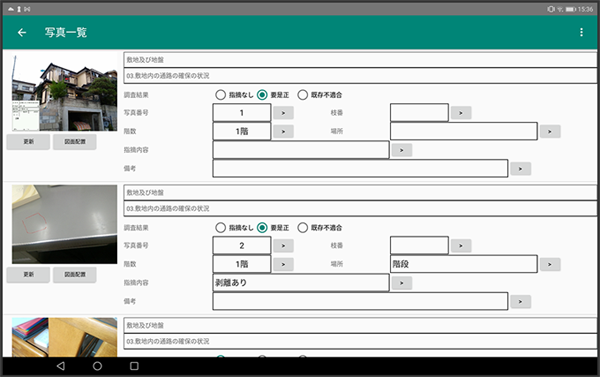Open 枝番 picker arrow for photo 1
Viewport: 600px width, 377px height.
pyautogui.click(x=461, y=113)
